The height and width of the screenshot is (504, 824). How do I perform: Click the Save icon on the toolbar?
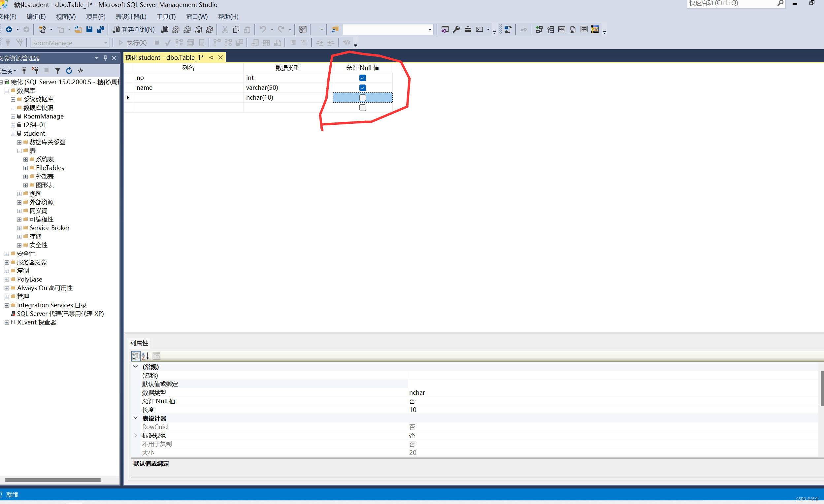tap(89, 29)
